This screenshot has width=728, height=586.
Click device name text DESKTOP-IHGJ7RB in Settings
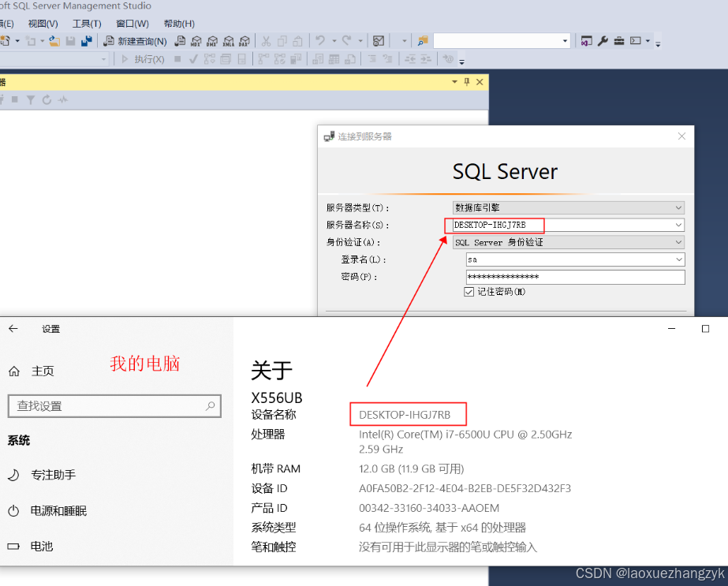tap(405, 415)
